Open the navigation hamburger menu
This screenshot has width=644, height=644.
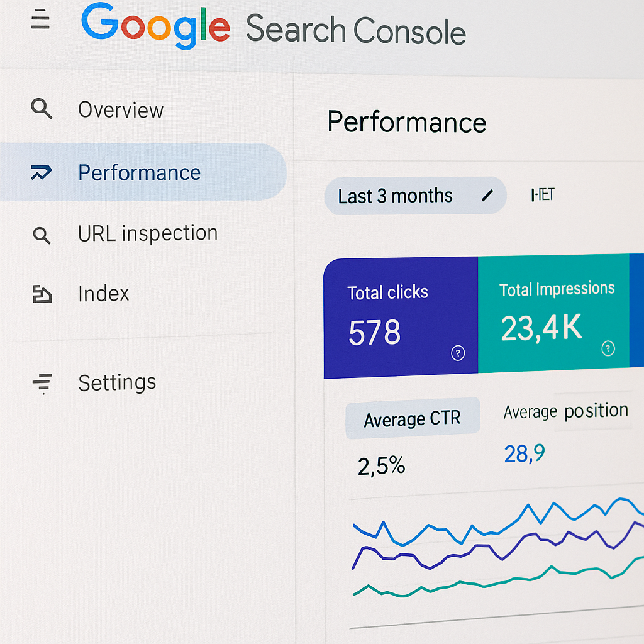[40, 20]
